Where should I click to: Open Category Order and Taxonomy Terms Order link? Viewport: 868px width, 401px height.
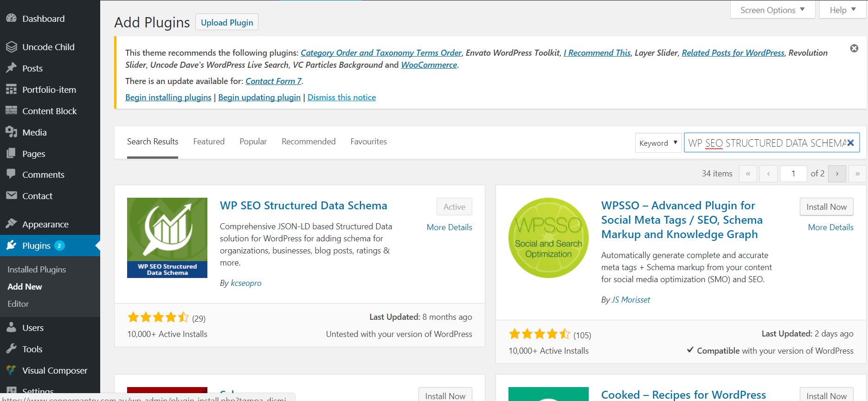tap(381, 53)
